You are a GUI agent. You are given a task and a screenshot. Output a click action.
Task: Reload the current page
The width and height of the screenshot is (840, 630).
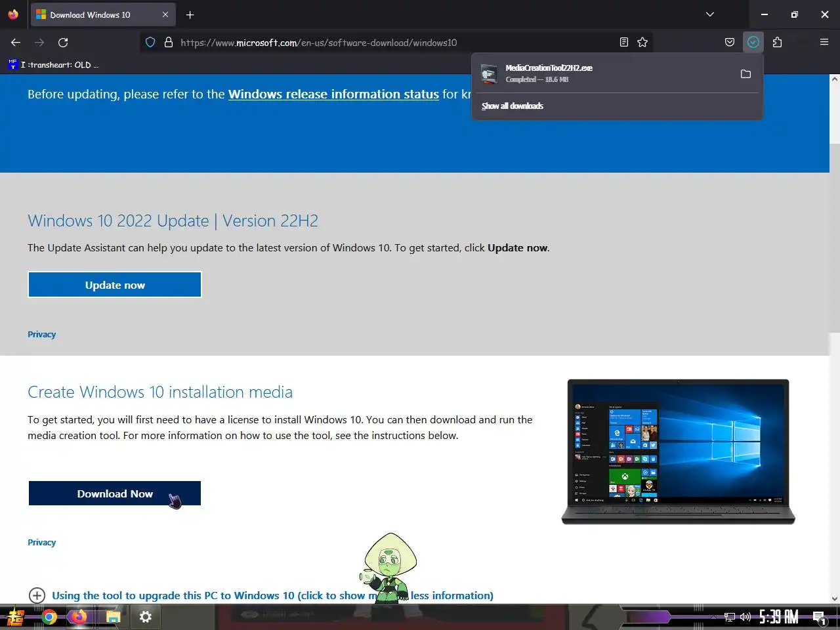tap(63, 42)
